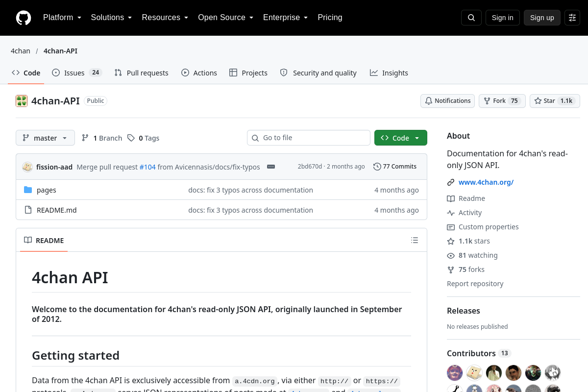Open the www.4chan.org website link

pyautogui.click(x=486, y=182)
